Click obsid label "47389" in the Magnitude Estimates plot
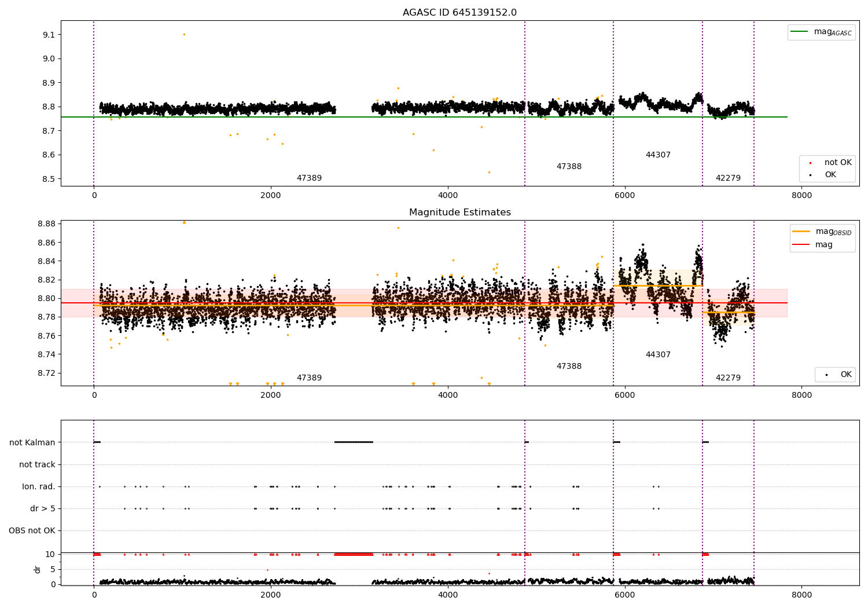 coord(309,378)
